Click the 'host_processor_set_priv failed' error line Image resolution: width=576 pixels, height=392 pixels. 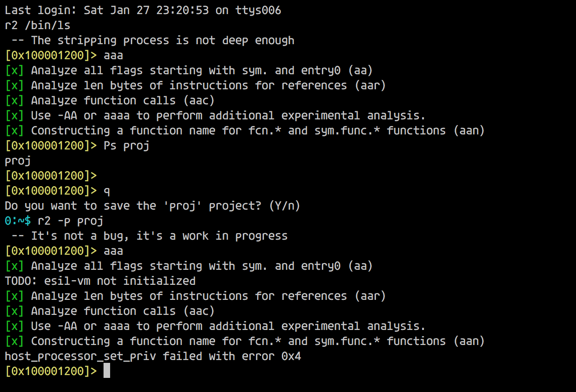tap(153, 356)
